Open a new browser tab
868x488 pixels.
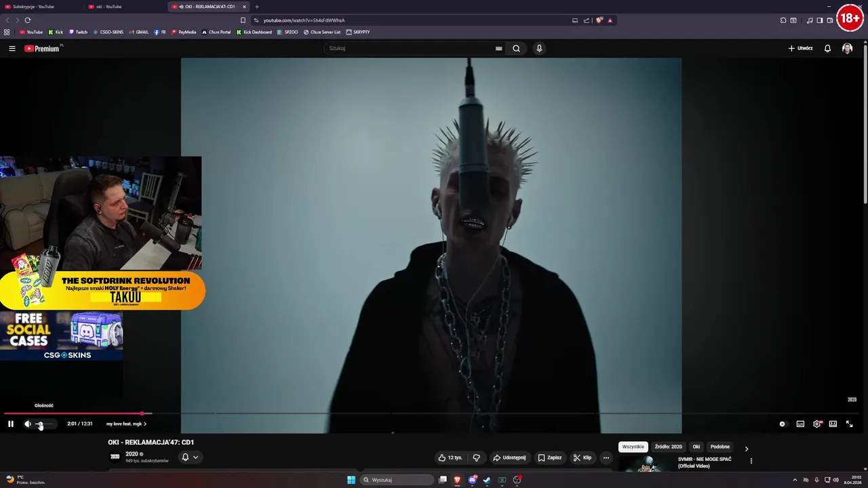pyautogui.click(x=256, y=7)
